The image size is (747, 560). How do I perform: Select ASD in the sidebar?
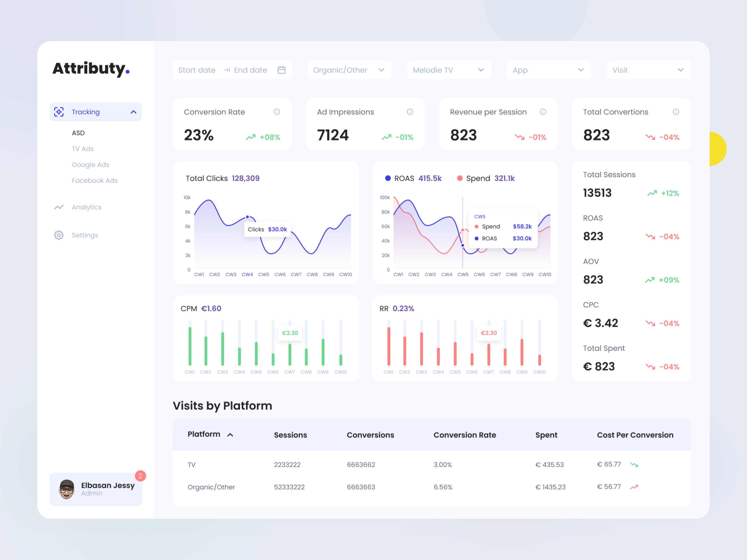(78, 133)
